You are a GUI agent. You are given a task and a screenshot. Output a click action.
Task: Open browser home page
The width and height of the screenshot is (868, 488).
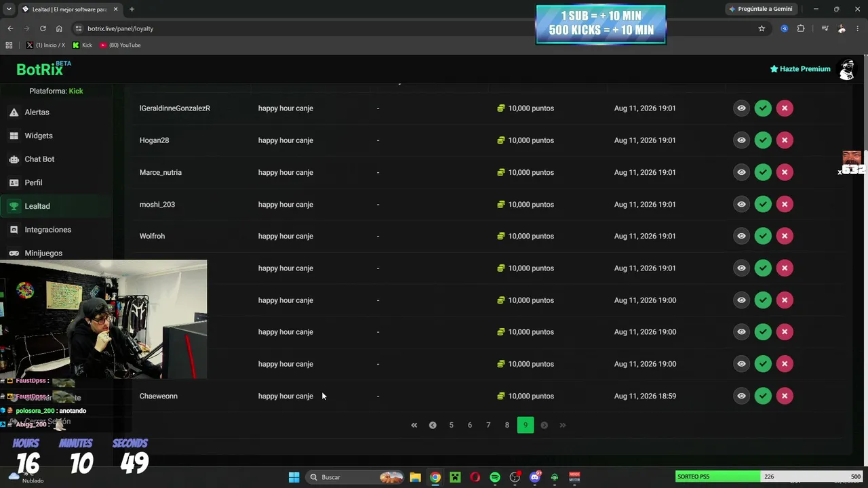click(x=59, y=28)
